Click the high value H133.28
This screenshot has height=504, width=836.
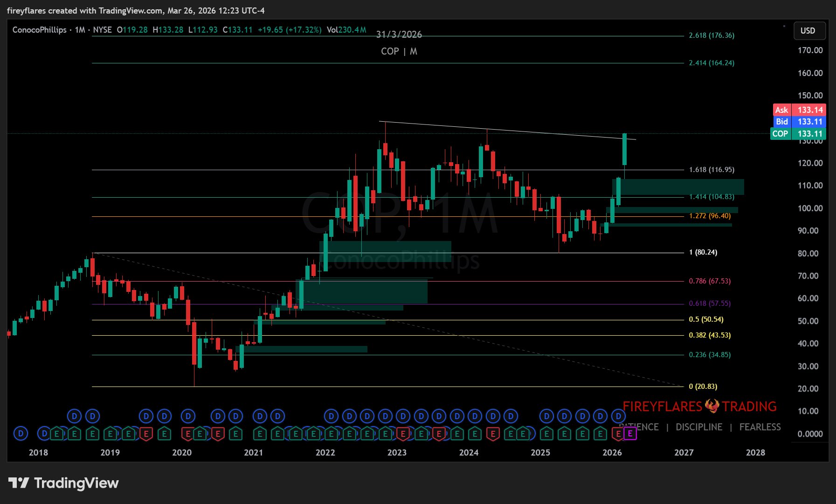(x=168, y=30)
